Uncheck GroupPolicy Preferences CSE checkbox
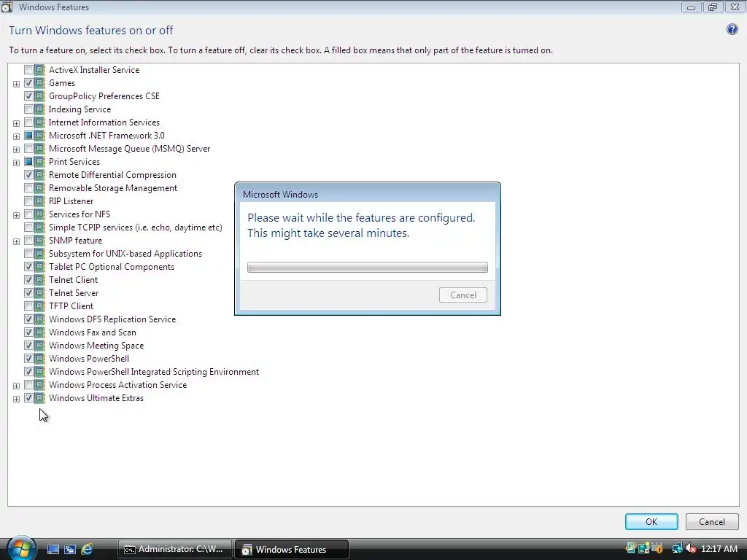Viewport: 747px width, 560px height. click(28, 96)
